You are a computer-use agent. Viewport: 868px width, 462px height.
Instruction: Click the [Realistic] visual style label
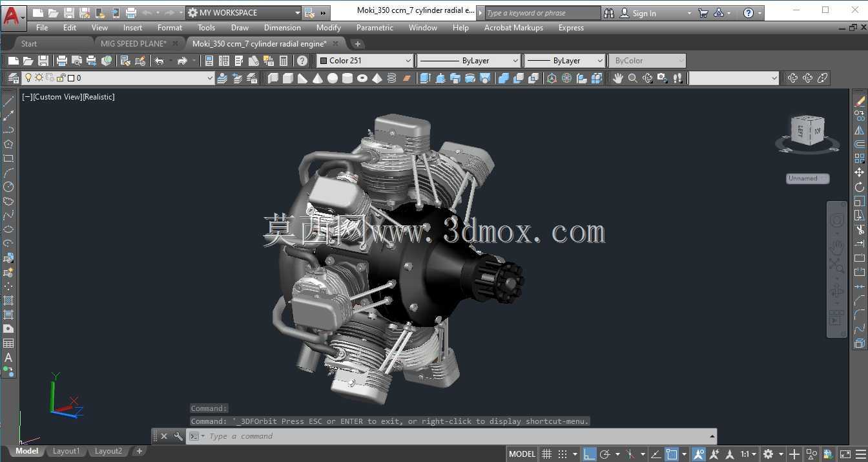(99, 97)
